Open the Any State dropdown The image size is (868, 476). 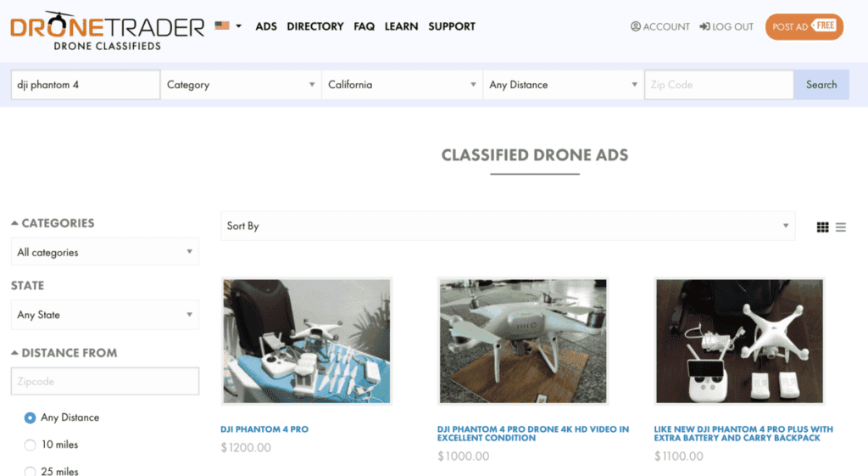pos(104,315)
